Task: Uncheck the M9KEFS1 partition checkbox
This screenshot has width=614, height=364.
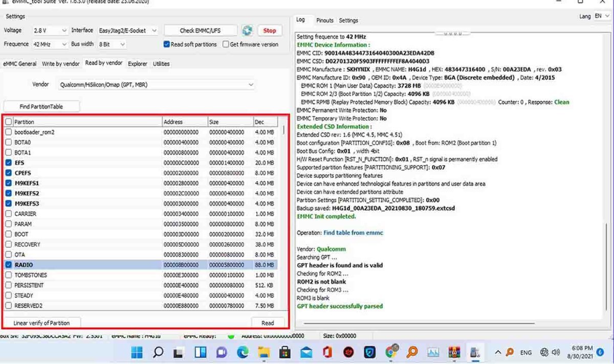Action: click(x=9, y=183)
